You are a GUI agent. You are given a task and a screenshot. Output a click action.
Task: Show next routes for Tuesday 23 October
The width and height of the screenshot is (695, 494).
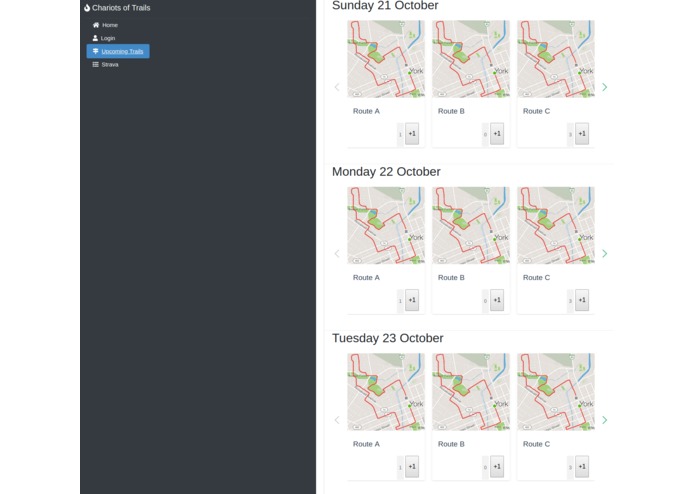tap(605, 420)
